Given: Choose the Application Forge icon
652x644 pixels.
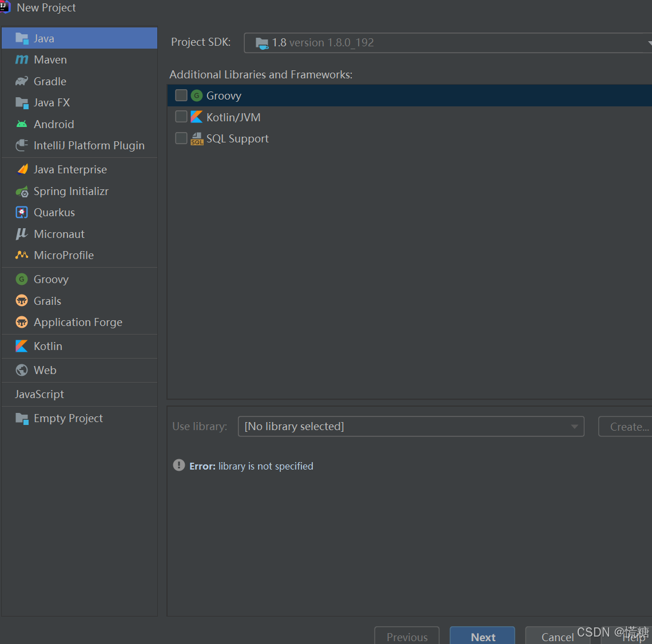Looking at the screenshot, I should coord(22,322).
